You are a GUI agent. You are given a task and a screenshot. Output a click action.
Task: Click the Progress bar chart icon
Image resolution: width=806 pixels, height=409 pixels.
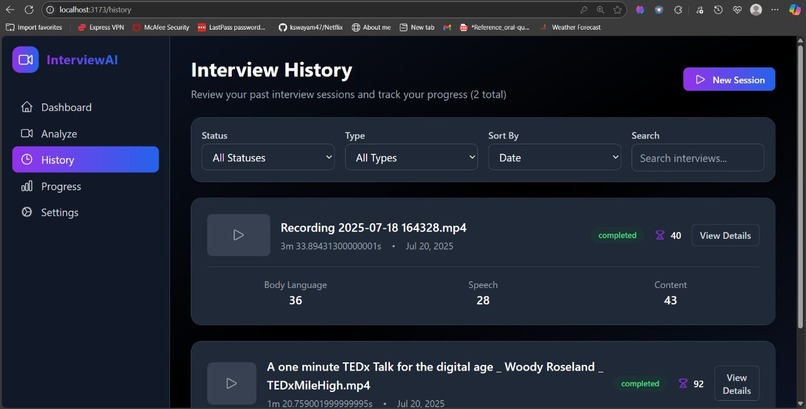click(x=27, y=186)
